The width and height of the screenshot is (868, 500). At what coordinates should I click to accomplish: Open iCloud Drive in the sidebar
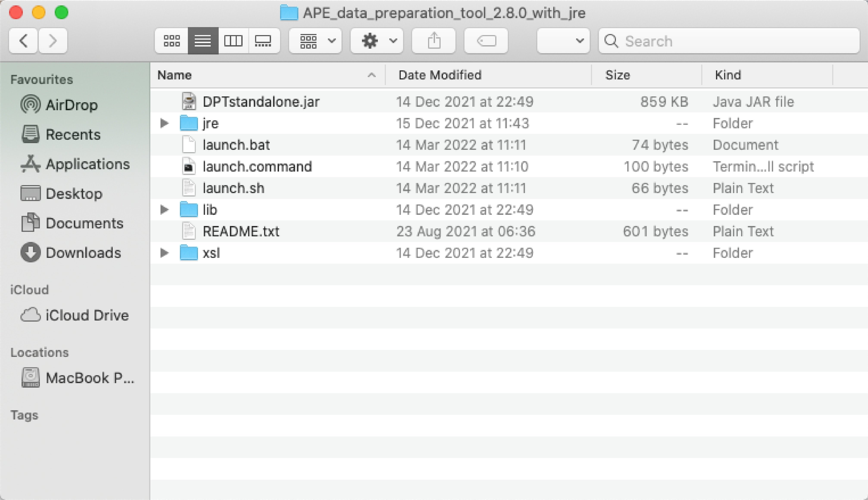point(75,315)
